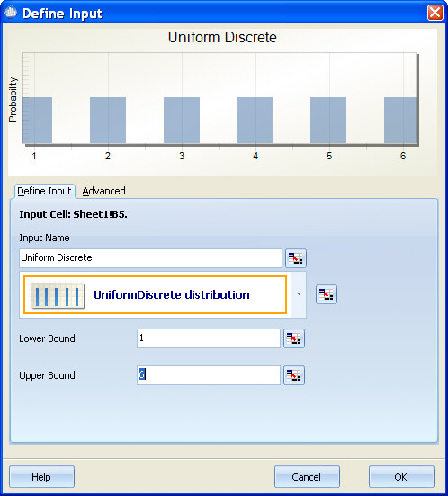Click the 'Input Name' label
448x496 pixels.
point(44,238)
